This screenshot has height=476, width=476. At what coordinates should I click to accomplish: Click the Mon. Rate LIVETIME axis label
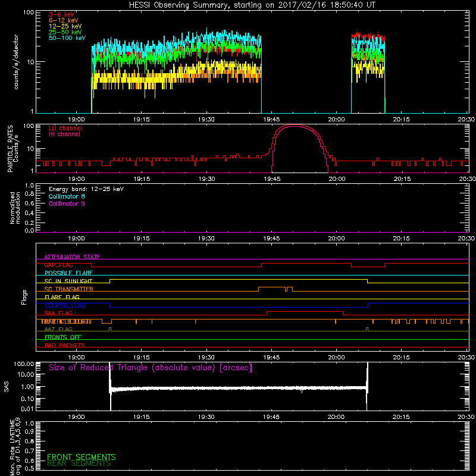pos(15,446)
